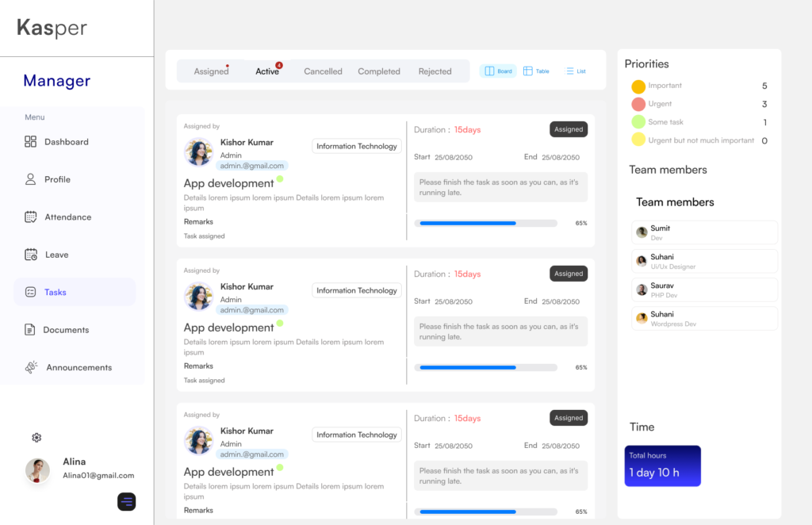Switch to List view
The height and width of the screenshot is (525, 812).
pyautogui.click(x=576, y=71)
